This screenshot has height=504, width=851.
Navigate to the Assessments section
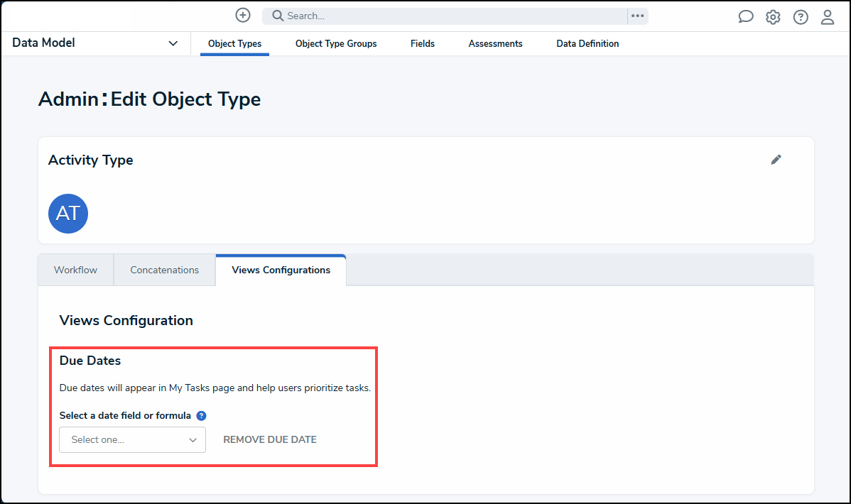(495, 43)
